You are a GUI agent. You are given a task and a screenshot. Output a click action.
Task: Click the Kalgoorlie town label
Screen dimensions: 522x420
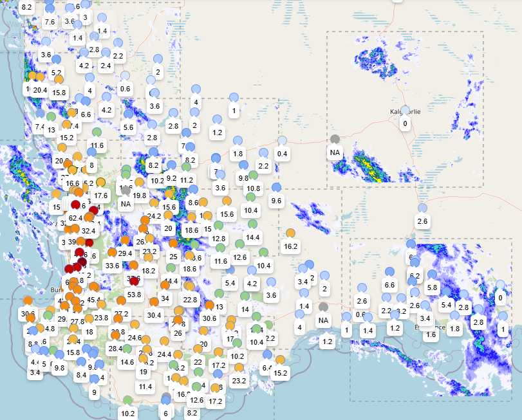tap(405, 112)
